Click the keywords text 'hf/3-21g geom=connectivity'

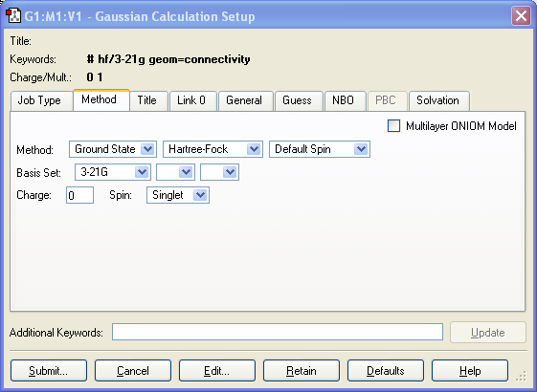click(174, 59)
